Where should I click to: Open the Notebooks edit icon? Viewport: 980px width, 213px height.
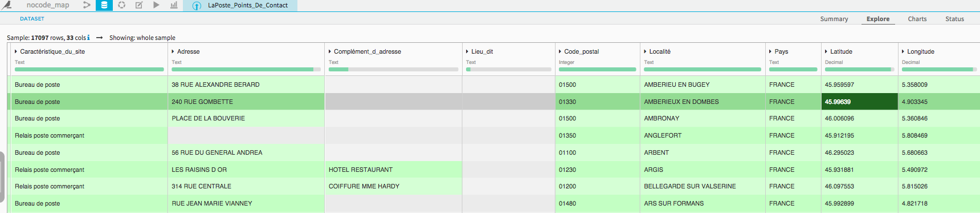pyautogui.click(x=138, y=5)
